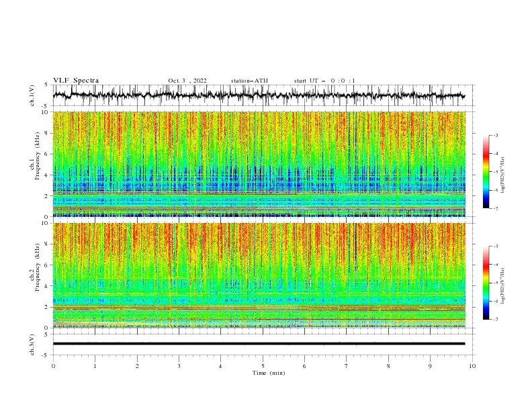Click the time axis tick label '1'
Viewport: 532px width, 411px height.
[95, 366]
